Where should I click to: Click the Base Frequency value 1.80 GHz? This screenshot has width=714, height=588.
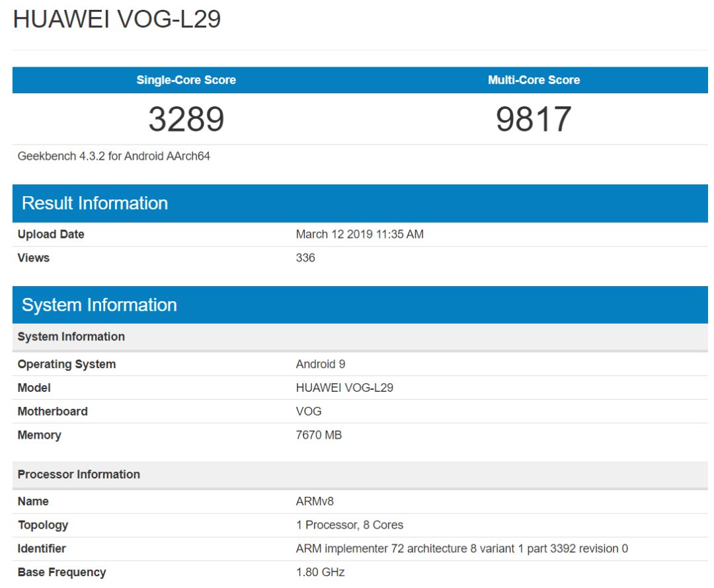click(321, 572)
